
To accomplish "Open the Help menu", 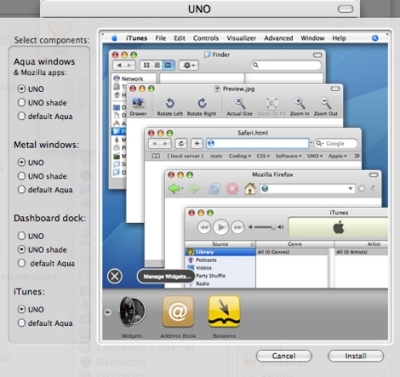I will click(339, 38).
